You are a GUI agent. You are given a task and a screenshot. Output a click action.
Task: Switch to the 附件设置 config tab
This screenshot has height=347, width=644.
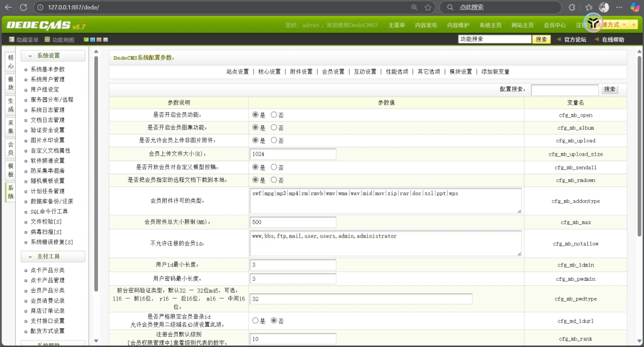point(301,72)
